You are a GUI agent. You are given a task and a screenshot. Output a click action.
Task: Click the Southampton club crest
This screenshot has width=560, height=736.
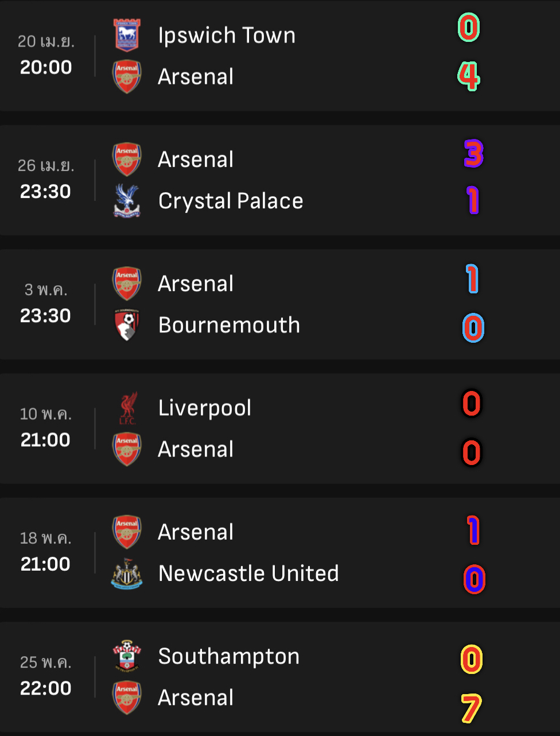127,656
